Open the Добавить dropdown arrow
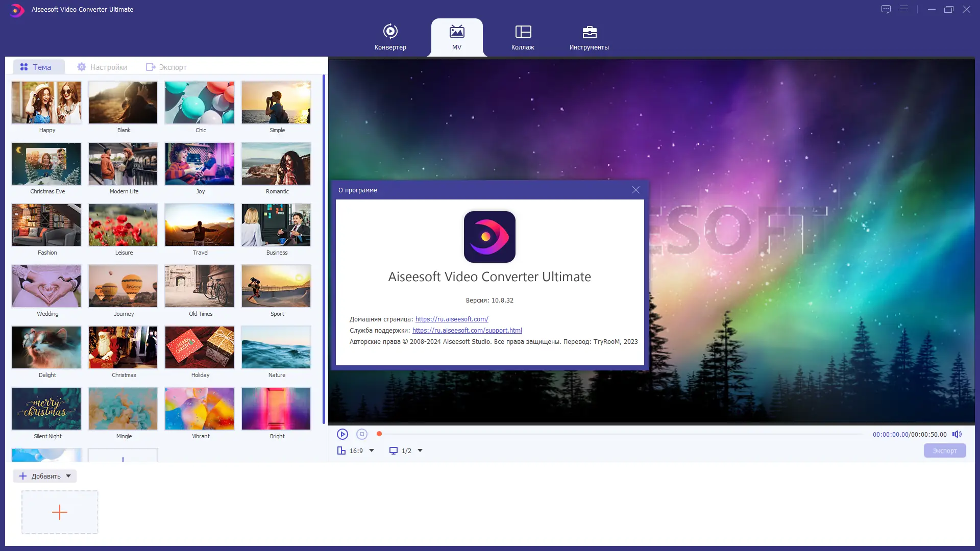Screen dimensions: 980x551 pyautogui.click(x=68, y=476)
